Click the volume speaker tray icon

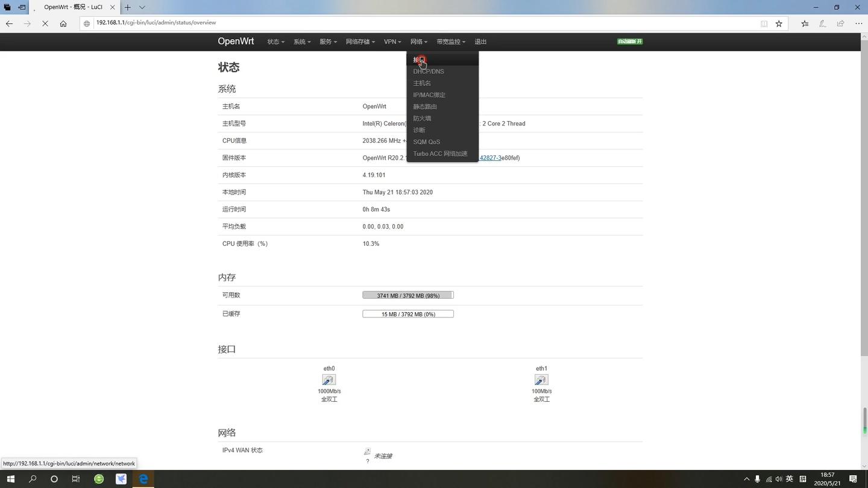tap(779, 479)
